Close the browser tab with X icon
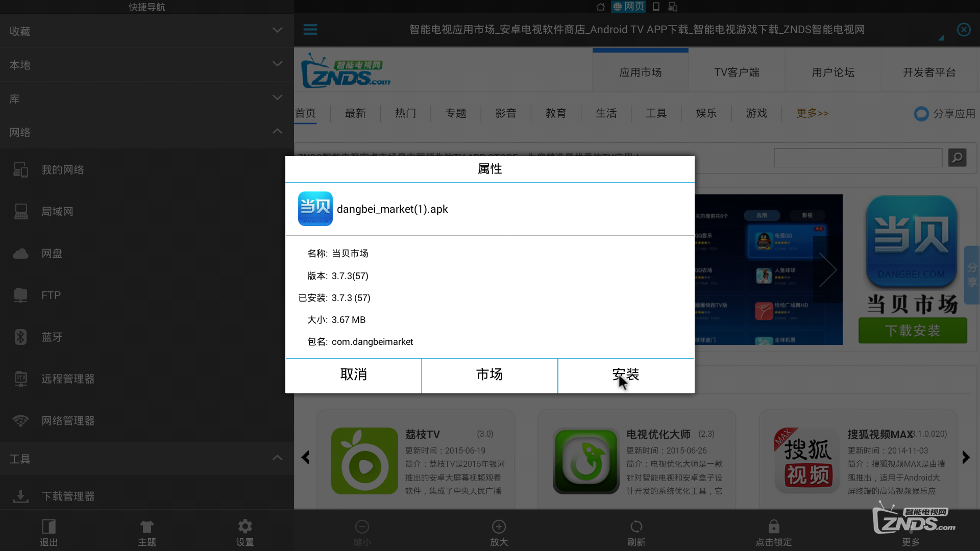 [964, 30]
